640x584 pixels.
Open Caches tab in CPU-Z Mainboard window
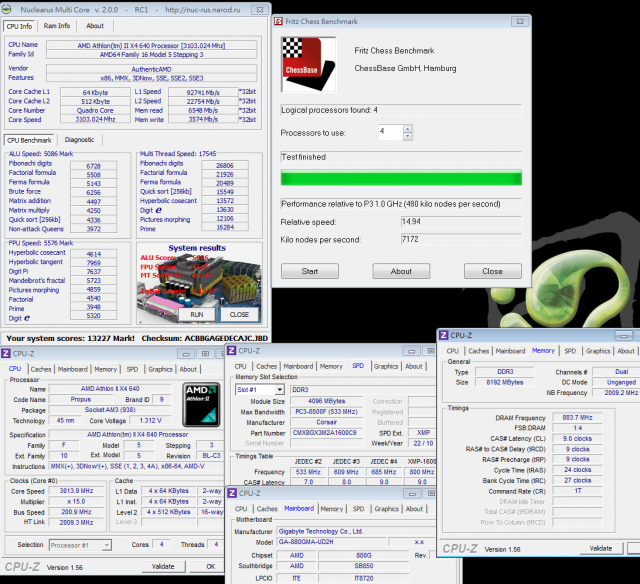click(267, 509)
